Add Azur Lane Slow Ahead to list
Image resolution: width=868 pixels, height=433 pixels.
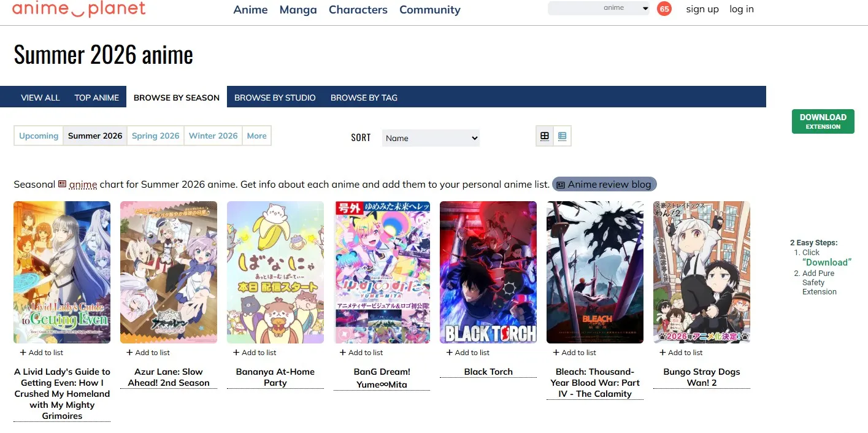(148, 353)
